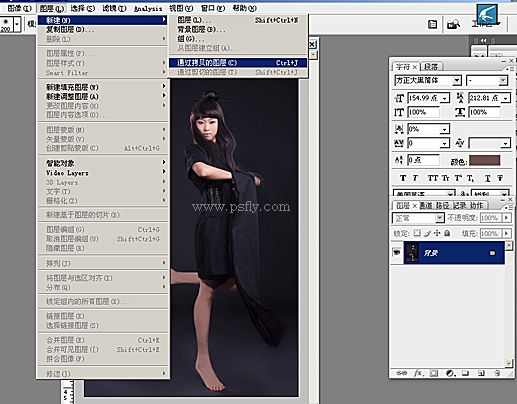517x404 pixels.
Task: Click the 颜色 text color swatch
Action: tap(485, 160)
